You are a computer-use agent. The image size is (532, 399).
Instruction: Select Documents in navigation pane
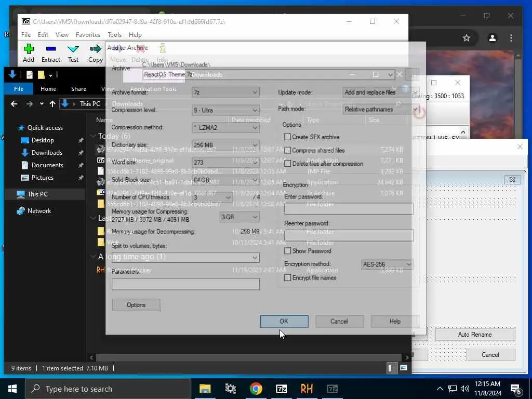click(47, 165)
